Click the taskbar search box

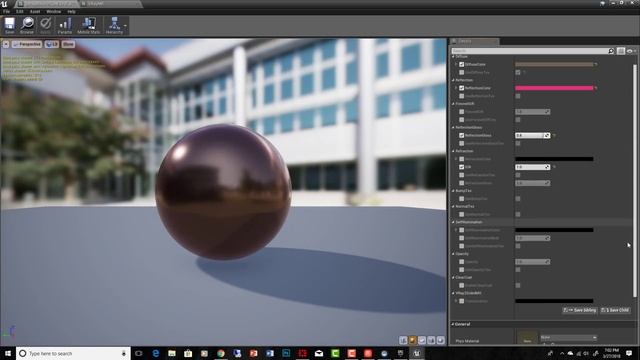click(73, 353)
